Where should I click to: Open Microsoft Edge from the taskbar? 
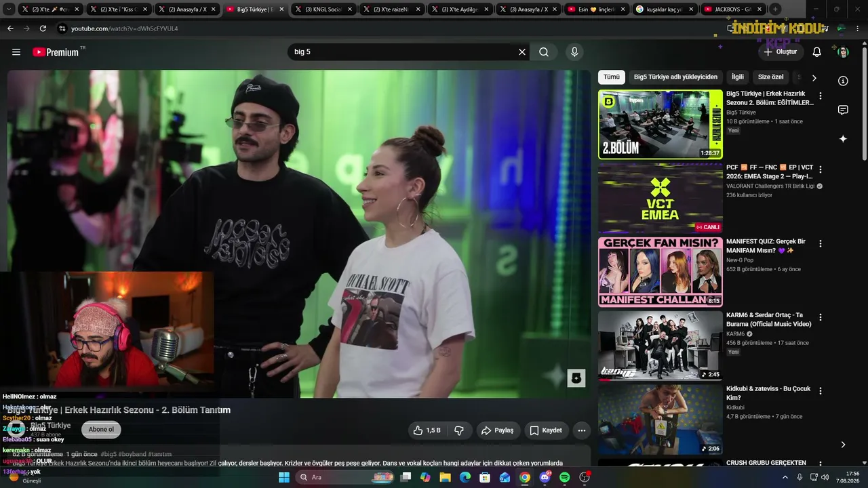coord(465,477)
